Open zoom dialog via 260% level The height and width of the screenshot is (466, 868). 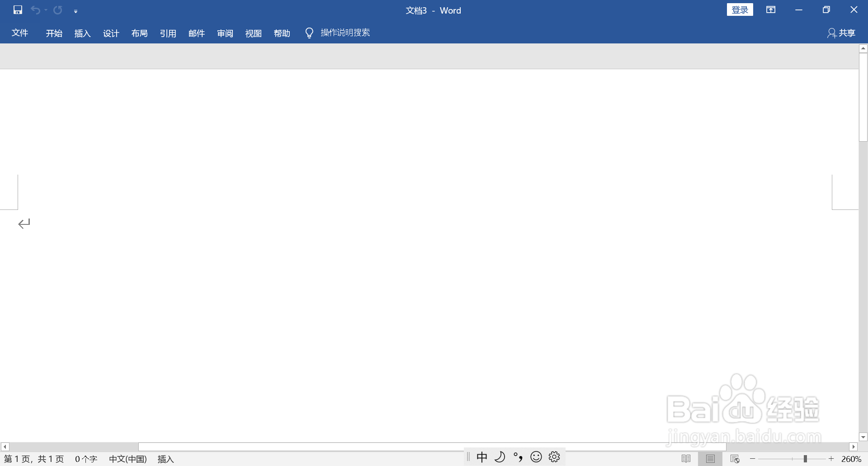pos(851,459)
